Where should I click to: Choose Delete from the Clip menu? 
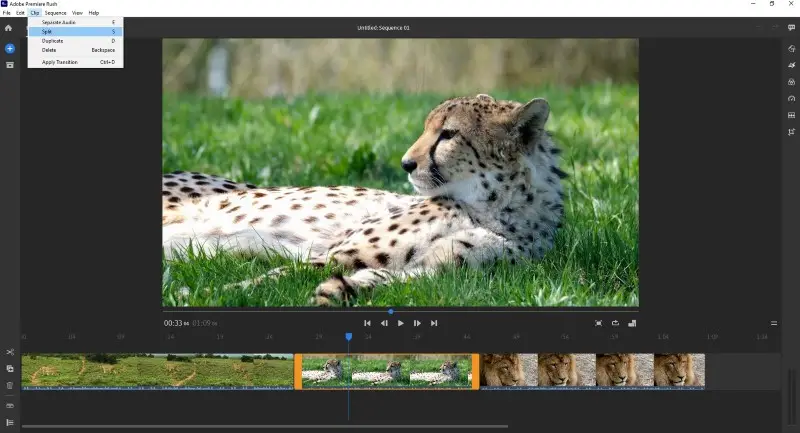(76, 50)
